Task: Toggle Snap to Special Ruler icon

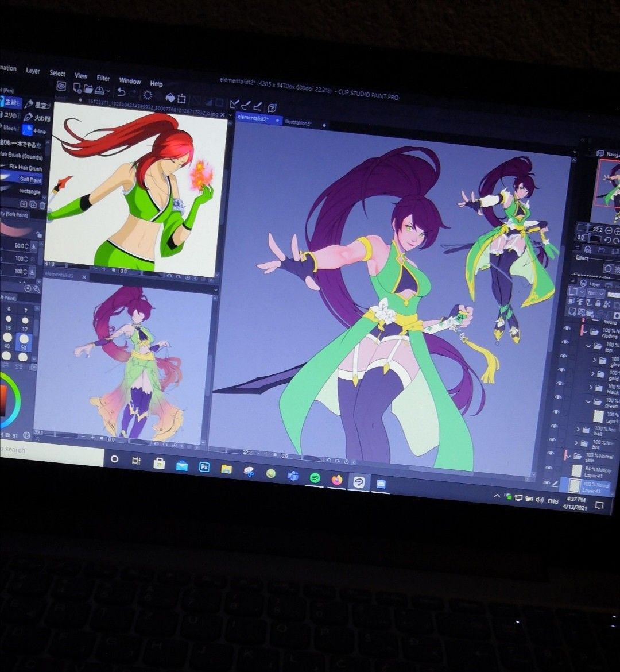Action: click(246, 105)
